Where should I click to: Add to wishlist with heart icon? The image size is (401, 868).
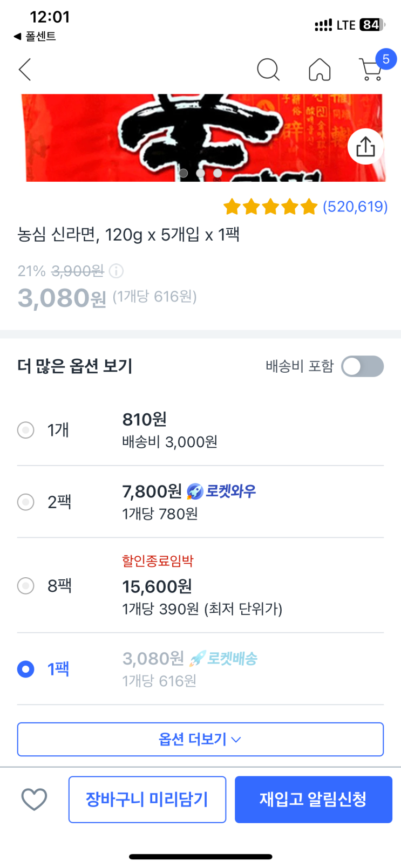(x=34, y=799)
